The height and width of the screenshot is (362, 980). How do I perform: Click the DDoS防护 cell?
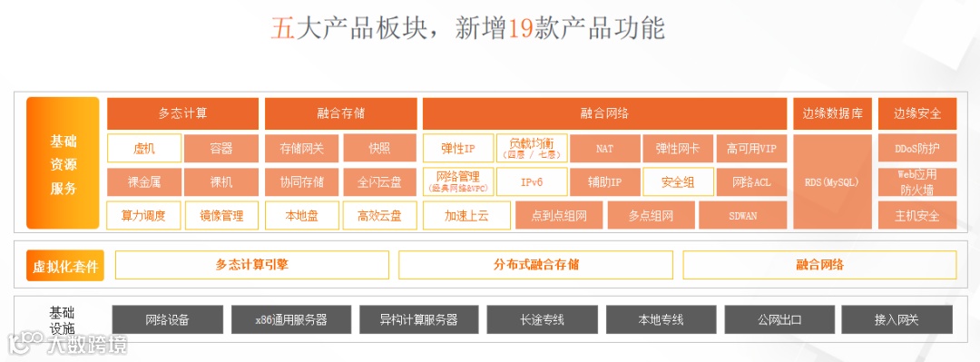pos(916,148)
